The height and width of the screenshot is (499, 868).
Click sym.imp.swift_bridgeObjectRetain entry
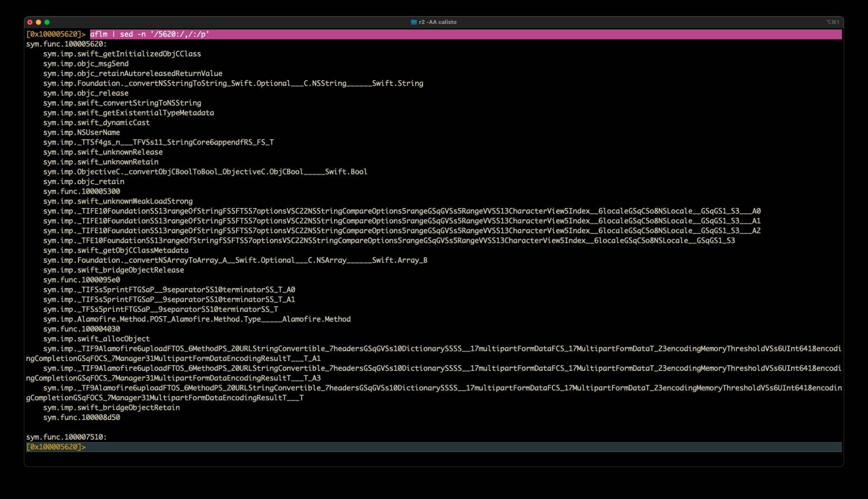tap(111, 408)
